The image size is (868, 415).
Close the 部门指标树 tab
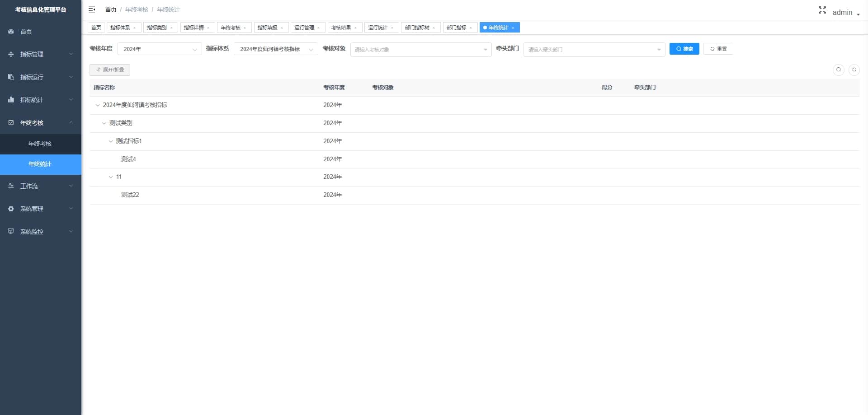[x=434, y=28]
